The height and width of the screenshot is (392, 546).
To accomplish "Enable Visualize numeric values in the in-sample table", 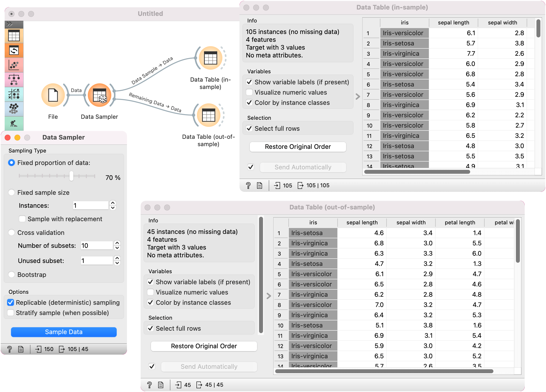I will click(x=249, y=92).
